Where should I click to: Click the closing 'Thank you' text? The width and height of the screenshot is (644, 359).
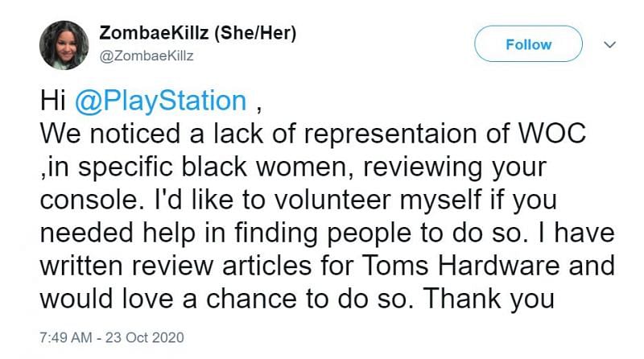click(489, 299)
